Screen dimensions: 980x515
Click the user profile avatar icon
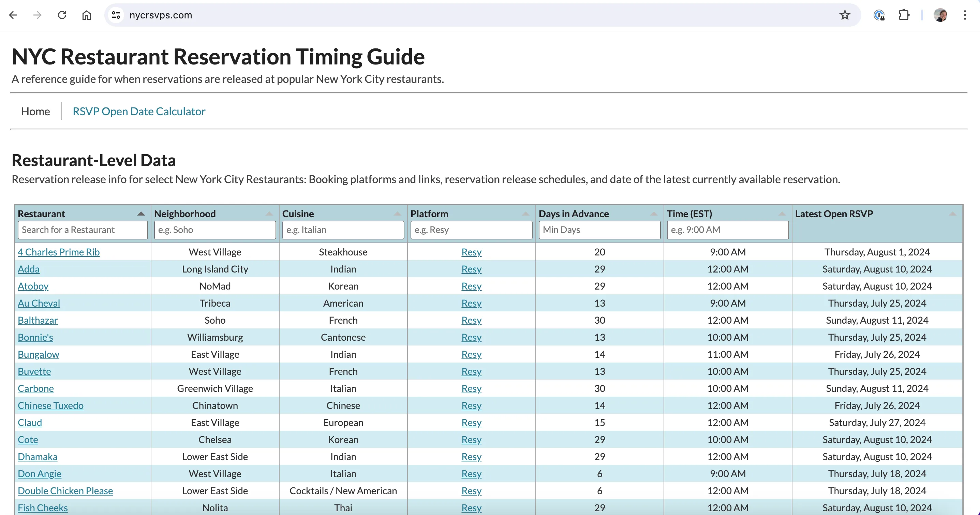[x=941, y=15]
